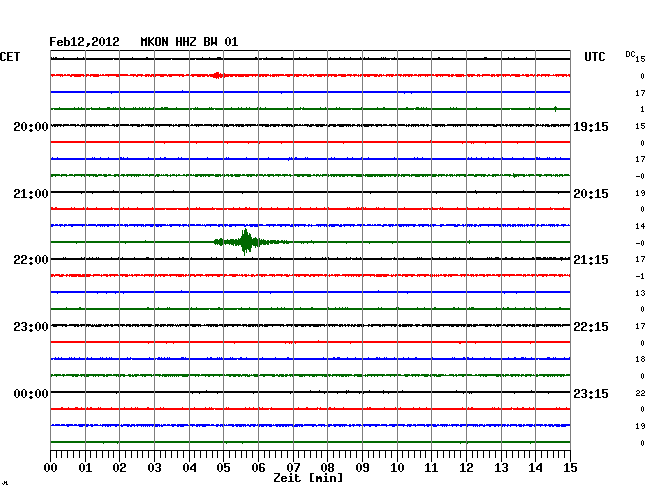
Task: Click x-axis minute label 13
Action: pyautogui.click(x=501, y=468)
